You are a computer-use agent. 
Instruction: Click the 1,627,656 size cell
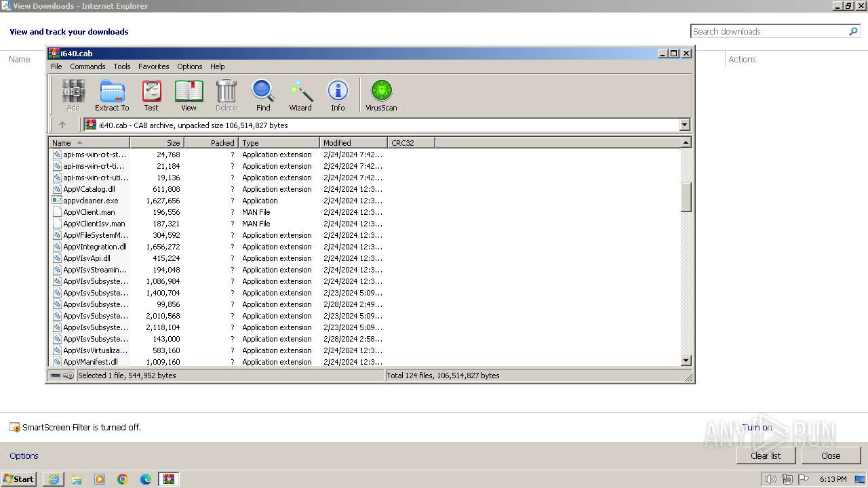coord(163,201)
